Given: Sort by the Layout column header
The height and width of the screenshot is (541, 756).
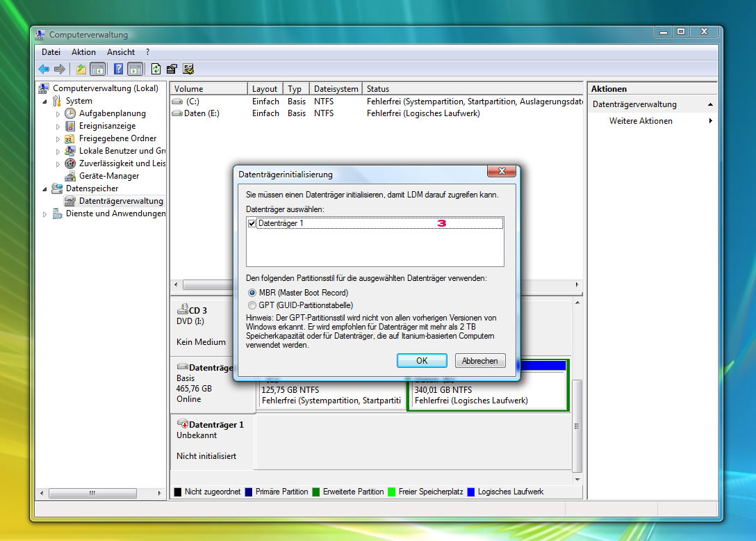Looking at the screenshot, I should (265, 89).
